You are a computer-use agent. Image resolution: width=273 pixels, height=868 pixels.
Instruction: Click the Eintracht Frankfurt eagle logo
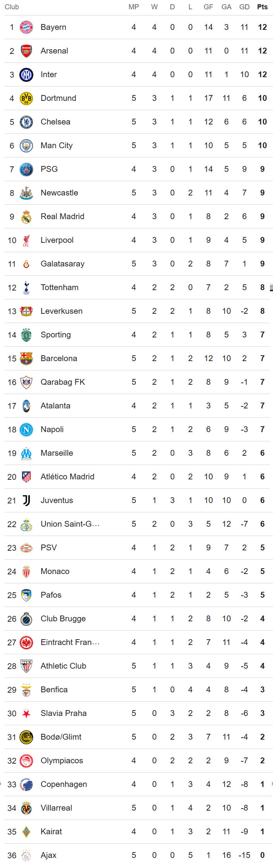point(26,642)
